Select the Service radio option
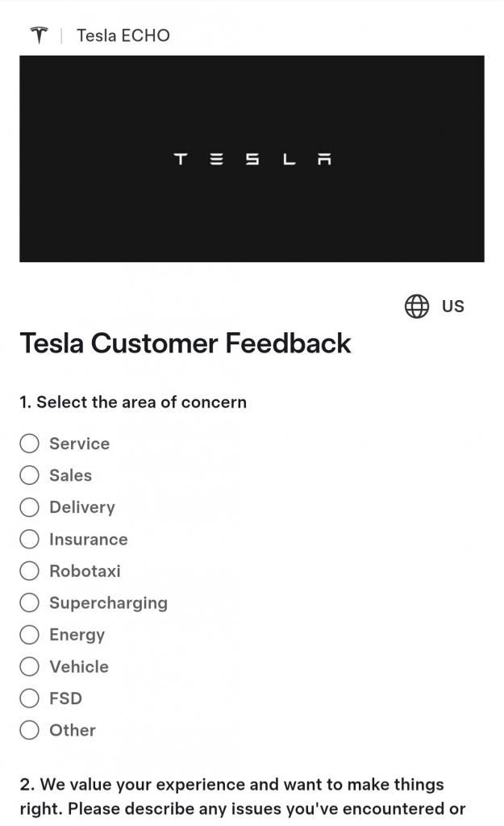This screenshot has height=826, width=504. [x=30, y=444]
